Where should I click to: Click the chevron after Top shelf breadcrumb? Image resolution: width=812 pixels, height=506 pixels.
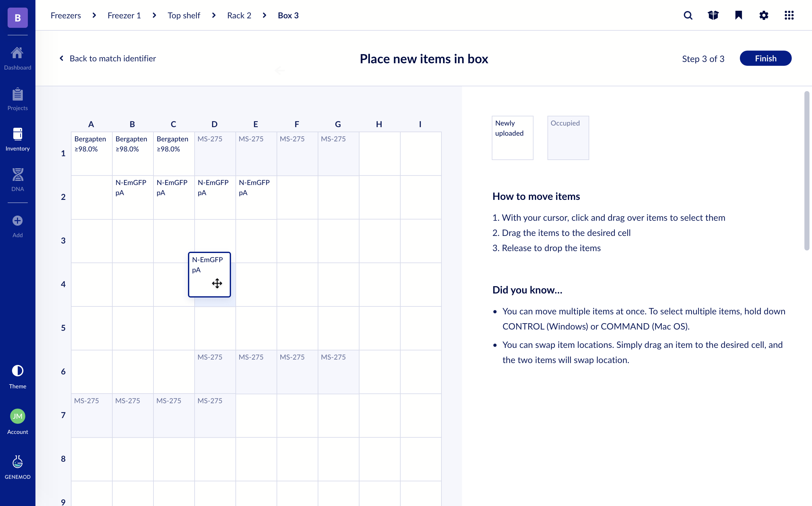click(x=214, y=15)
